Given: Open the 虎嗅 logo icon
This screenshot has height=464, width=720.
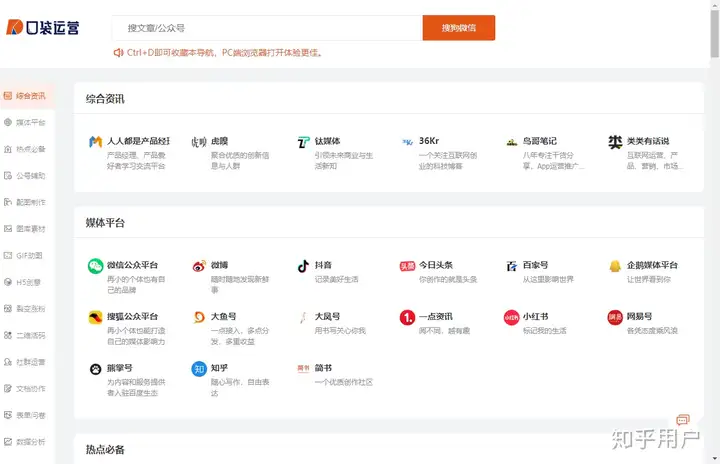Looking at the screenshot, I should (199, 142).
